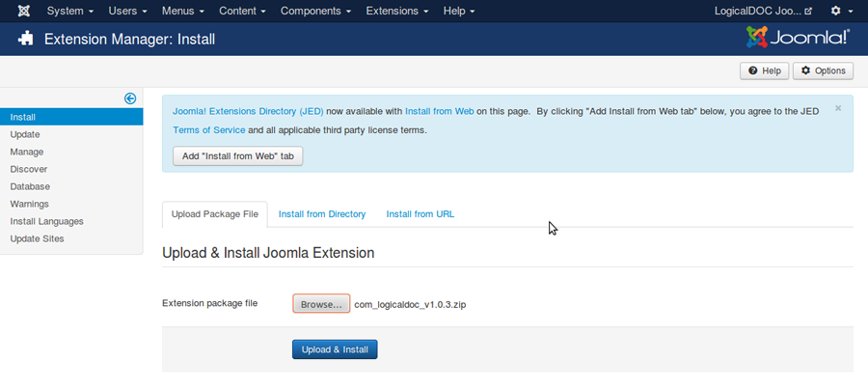This screenshot has height=391, width=868.
Task: Open the Extensions menu
Action: pos(398,11)
